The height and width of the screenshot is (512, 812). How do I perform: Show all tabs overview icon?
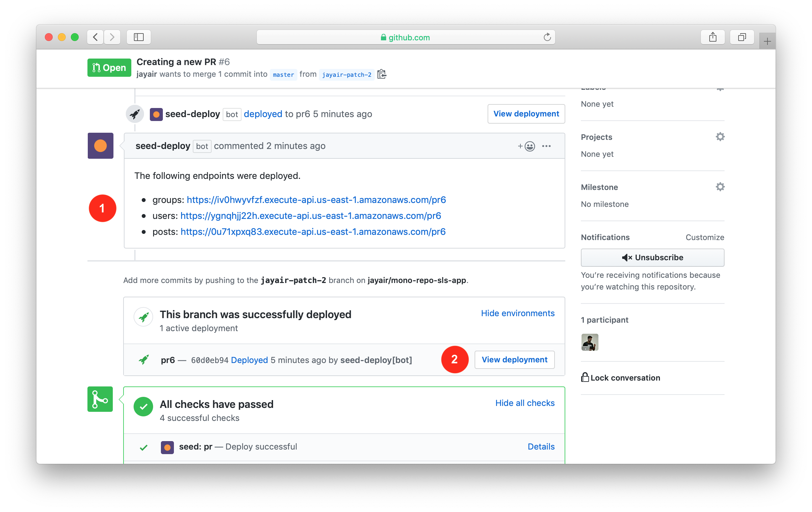742,37
